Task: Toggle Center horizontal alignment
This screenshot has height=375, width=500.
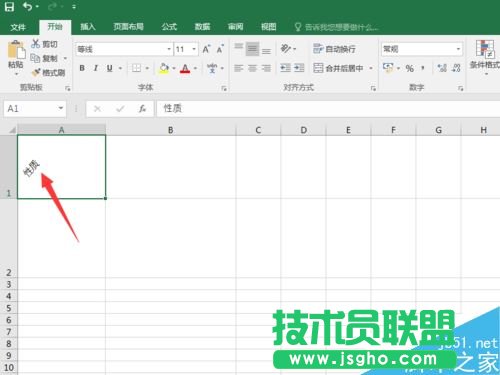Action: tap(252, 68)
